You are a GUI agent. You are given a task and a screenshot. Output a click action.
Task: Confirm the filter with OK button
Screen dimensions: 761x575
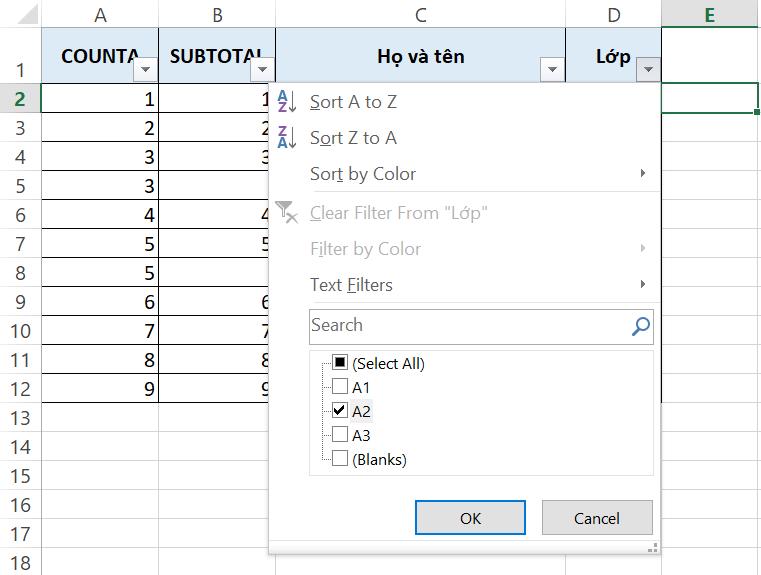[x=470, y=518]
